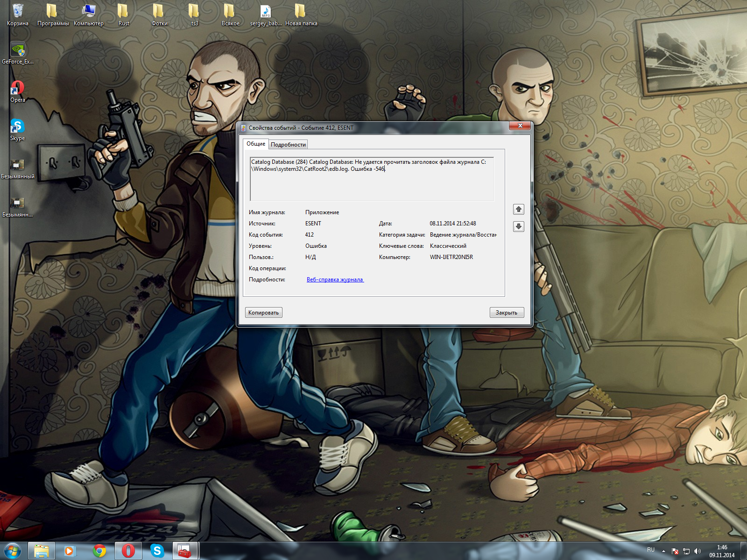
Task: Switch to the Общие tab
Action: coord(256,144)
